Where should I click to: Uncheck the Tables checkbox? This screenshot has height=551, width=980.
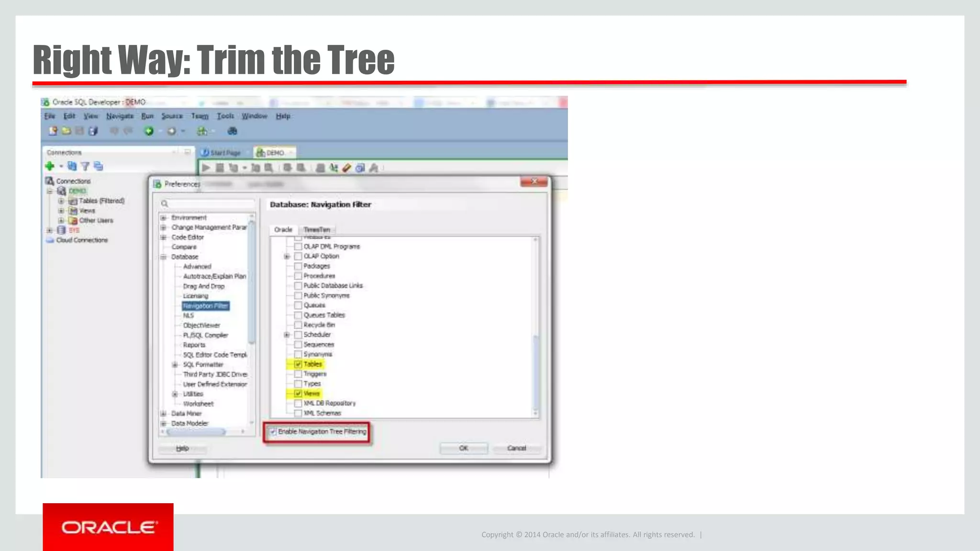point(298,364)
